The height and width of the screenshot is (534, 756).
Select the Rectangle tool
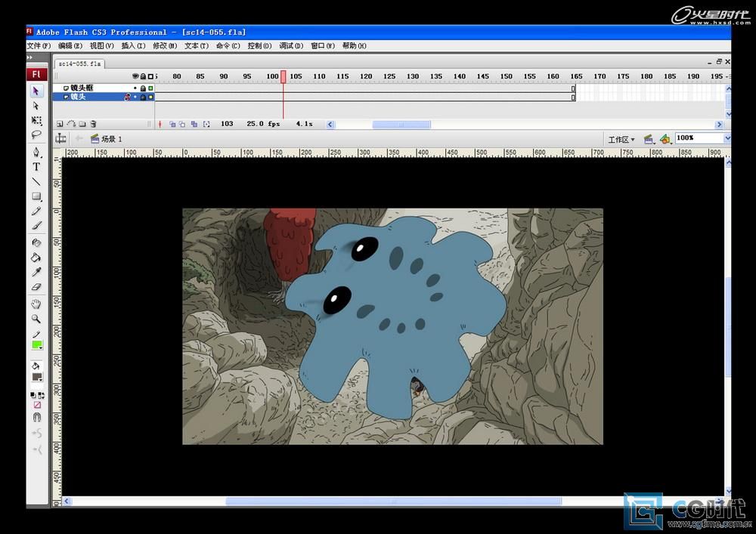click(x=36, y=196)
